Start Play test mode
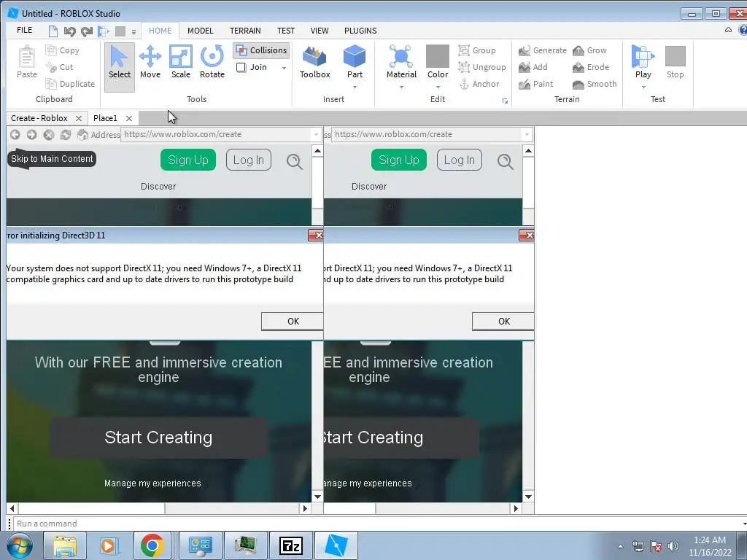This screenshot has width=747, height=560. coord(643,62)
